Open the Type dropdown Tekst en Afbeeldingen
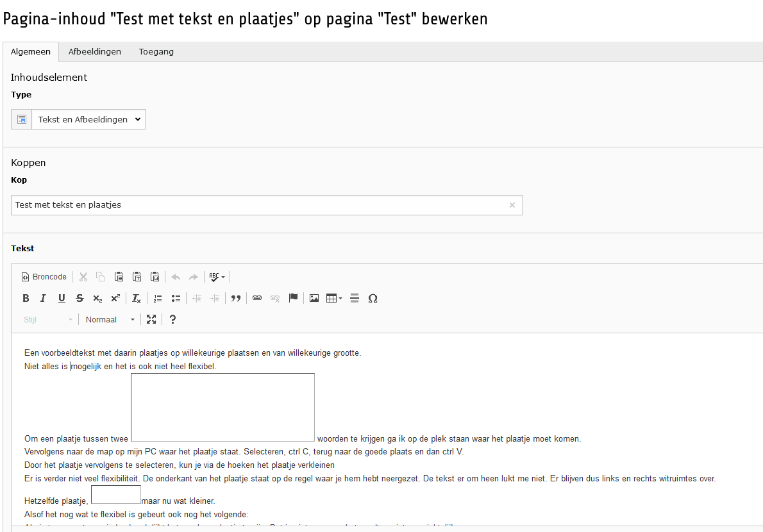The image size is (763, 532). (x=88, y=119)
